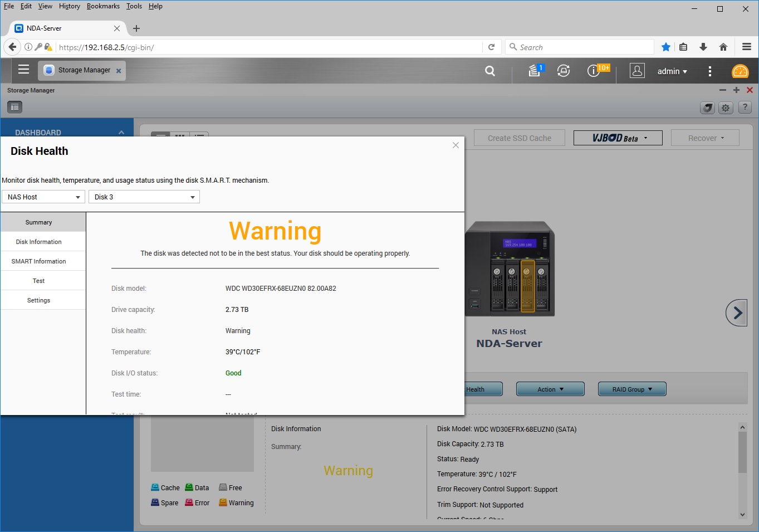Open the Recover dropdown button
The height and width of the screenshot is (532, 759).
point(706,138)
